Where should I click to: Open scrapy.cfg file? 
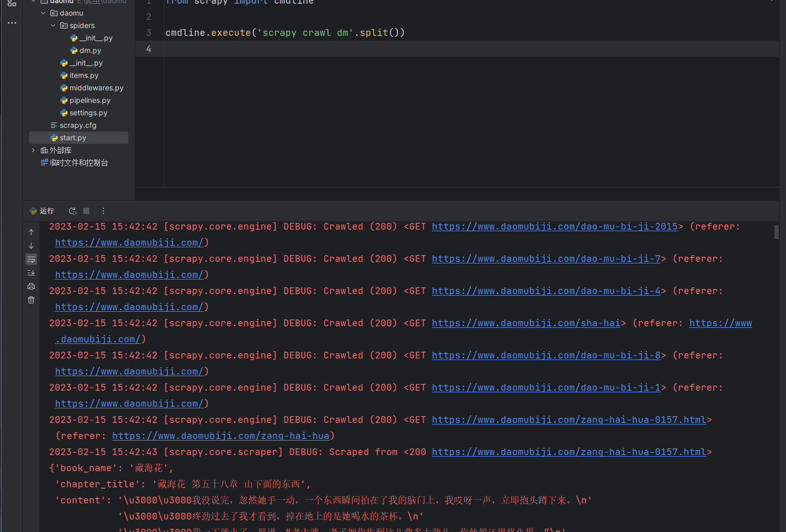pyautogui.click(x=73, y=125)
